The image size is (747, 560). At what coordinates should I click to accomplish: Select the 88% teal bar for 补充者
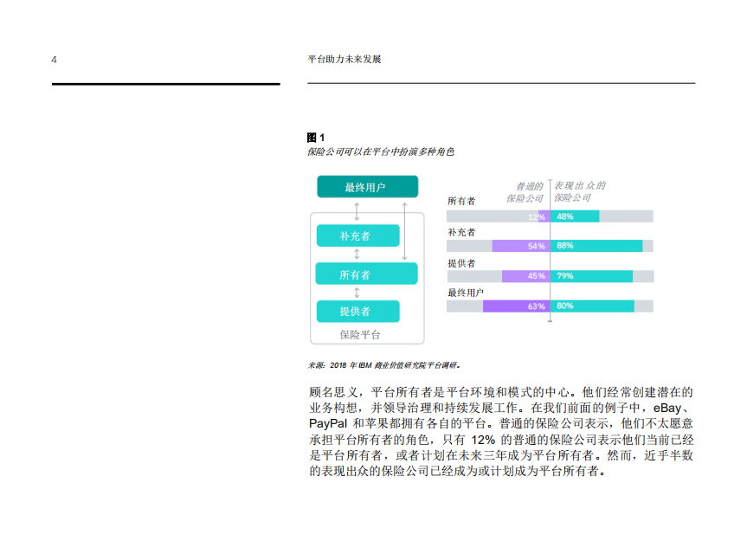[x=596, y=246]
